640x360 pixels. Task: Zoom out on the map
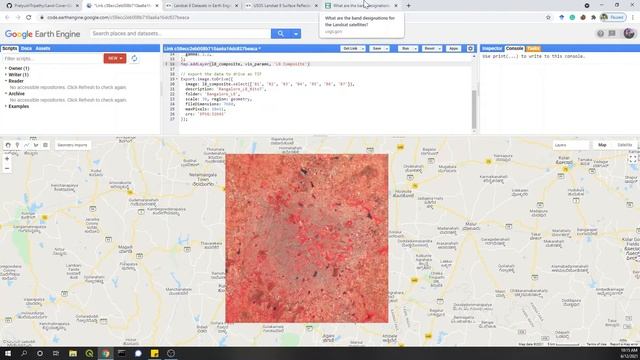(7, 168)
